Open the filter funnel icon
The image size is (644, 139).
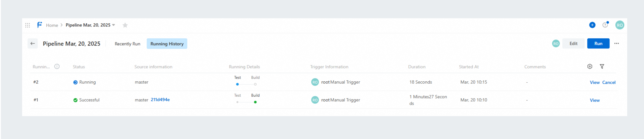point(602,66)
